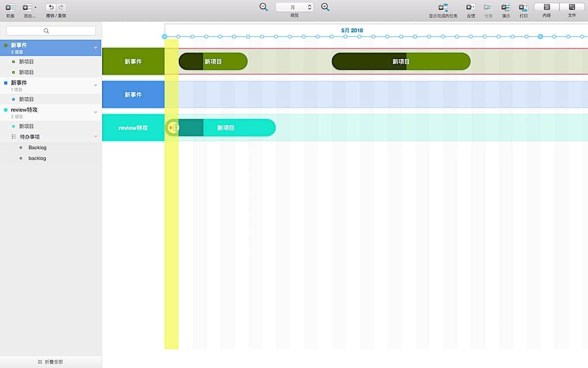Image resolution: width=588 pixels, height=368 pixels.
Task: Collapse the blue 新事件 group arrow
Action: pos(96,85)
